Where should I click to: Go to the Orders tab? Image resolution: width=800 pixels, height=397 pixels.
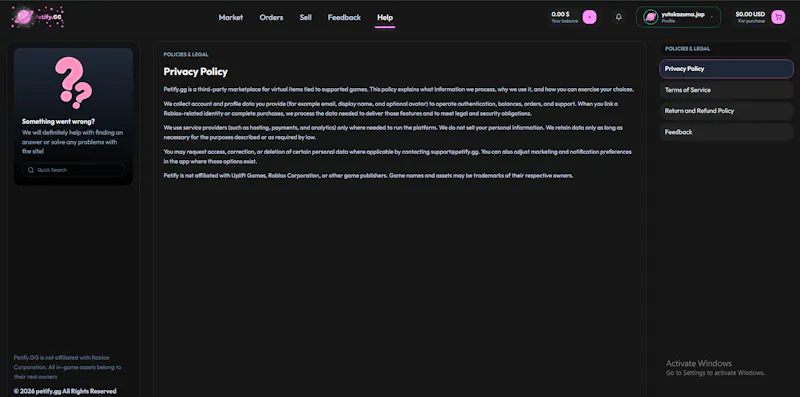pos(271,17)
